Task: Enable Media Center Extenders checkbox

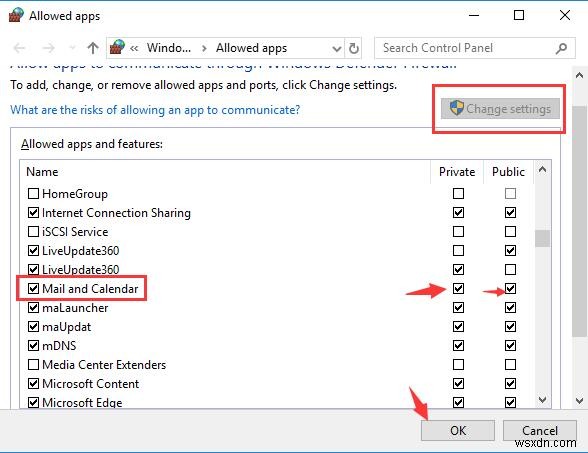Action: pyautogui.click(x=33, y=364)
